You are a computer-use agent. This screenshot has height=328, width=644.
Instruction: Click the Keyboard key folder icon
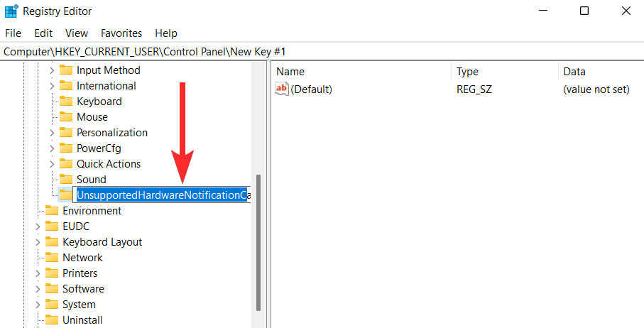[66, 102]
